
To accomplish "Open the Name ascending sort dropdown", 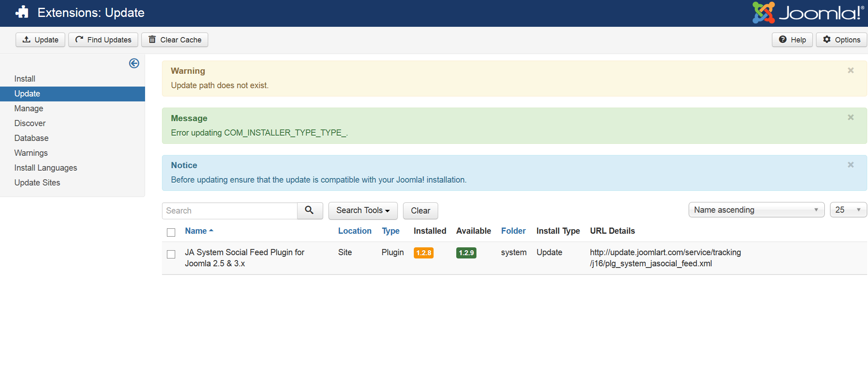I will [756, 210].
